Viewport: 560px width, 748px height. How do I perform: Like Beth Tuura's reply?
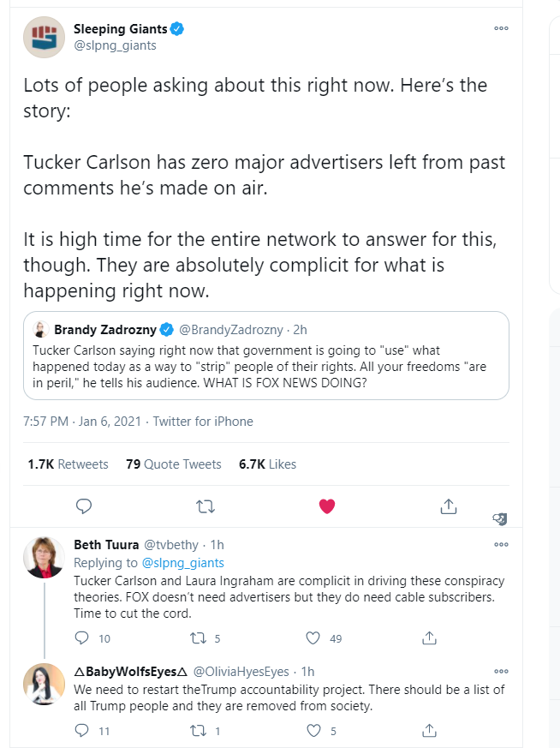pyautogui.click(x=313, y=637)
